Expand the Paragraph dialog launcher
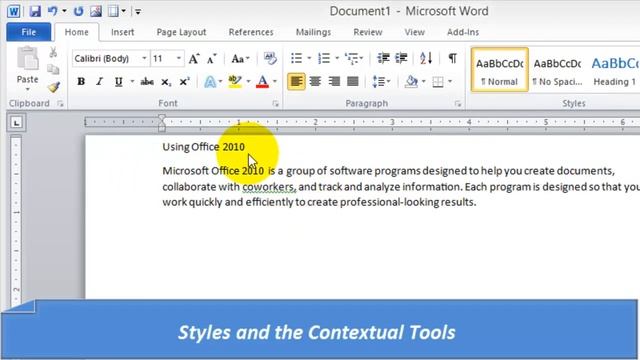Screen dimensions: 640x360 pyautogui.click(x=458, y=104)
